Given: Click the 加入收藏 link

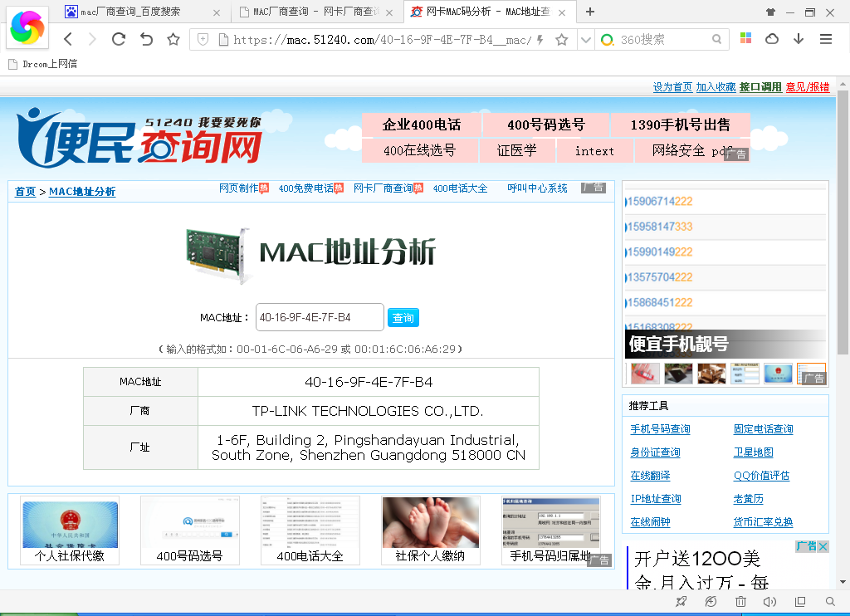Looking at the screenshot, I should tap(716, 87).
